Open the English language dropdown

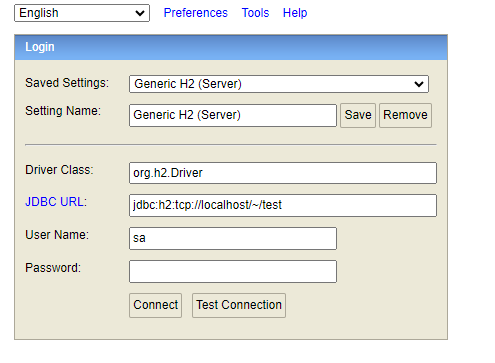[x=82, y=13]
